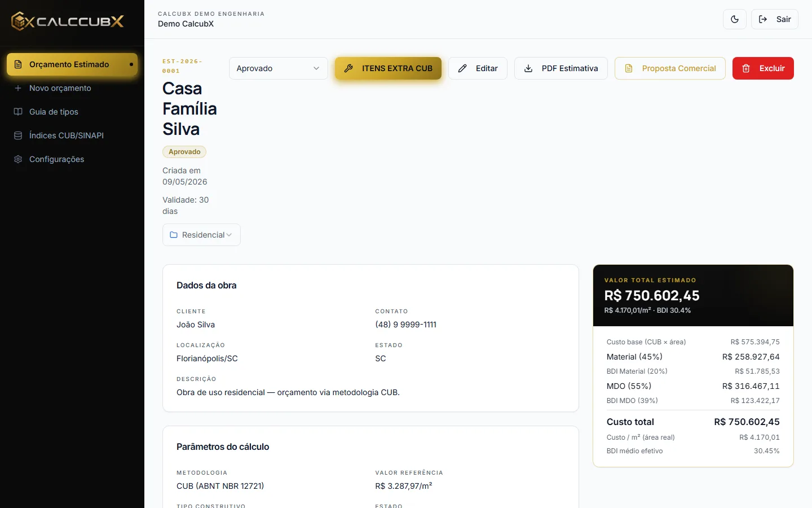Click the total value R$ 750.602,45 in the dark header
The width and height of the screenshot is (812, 508).
(652, 296)
